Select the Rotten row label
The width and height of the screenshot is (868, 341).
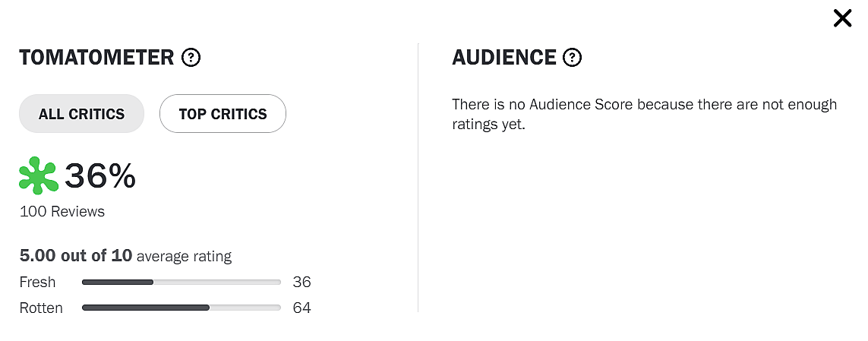coord(41,308)
